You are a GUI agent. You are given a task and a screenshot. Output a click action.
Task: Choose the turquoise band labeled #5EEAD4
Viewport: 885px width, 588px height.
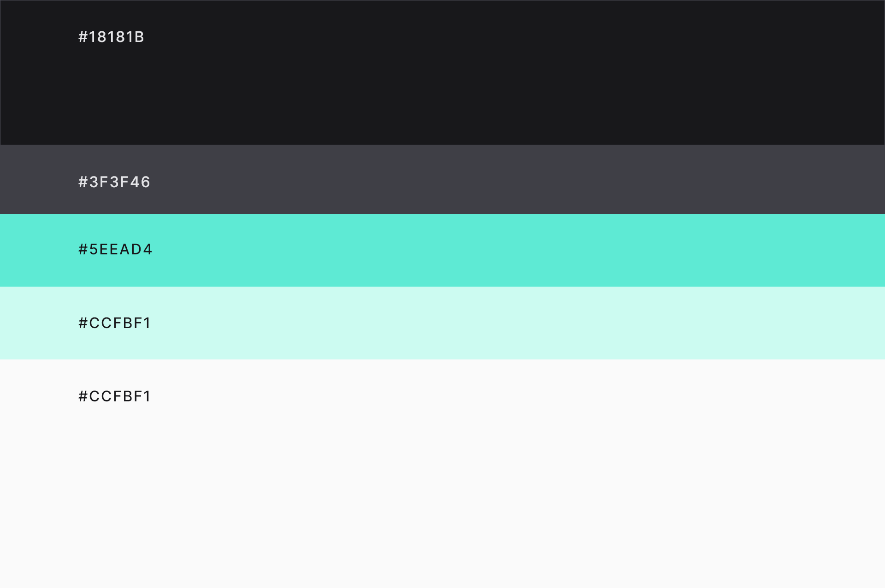pos(442,250)
